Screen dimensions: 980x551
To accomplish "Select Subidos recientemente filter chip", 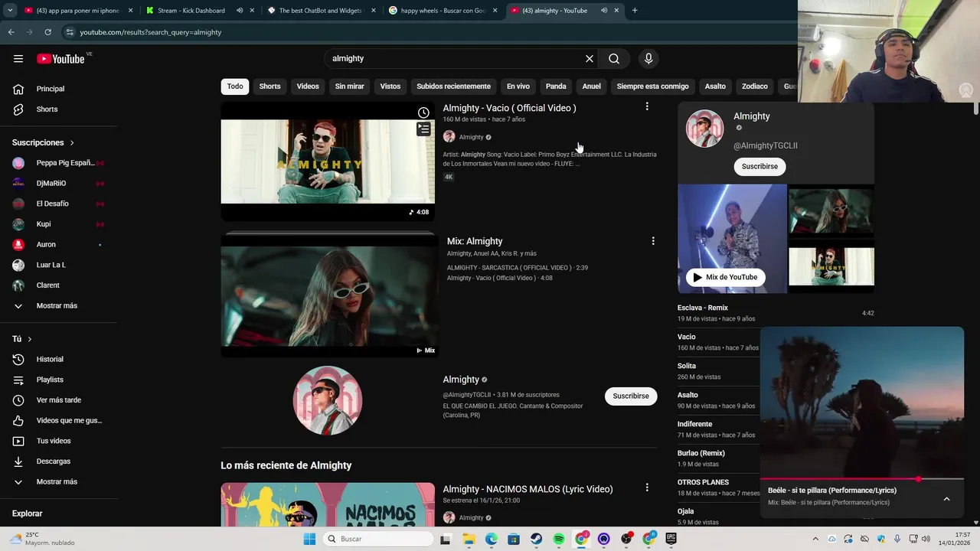I will tap(453, 86).
